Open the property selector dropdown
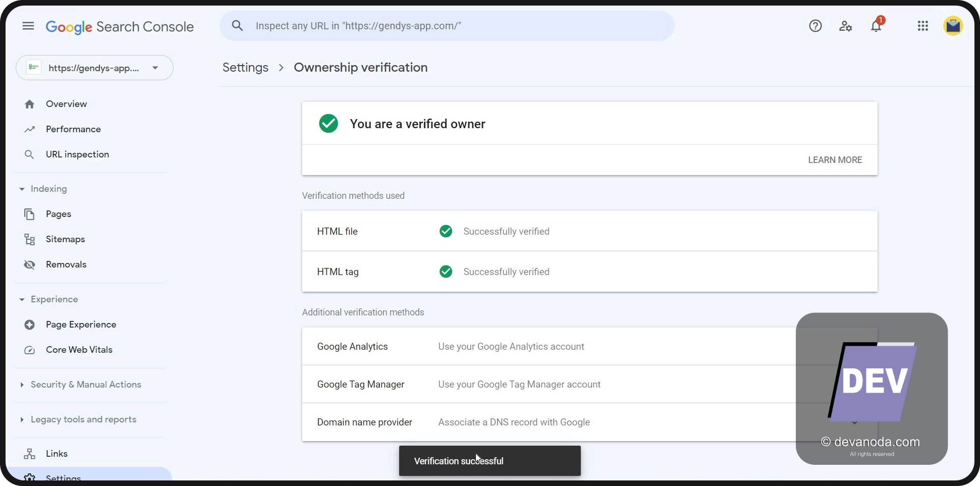The image size is (980, 486). (94, 68)
